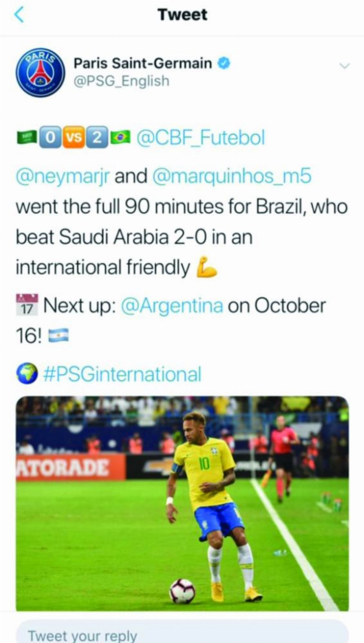364x643 pixels.
Task: Open the @marquinhos_m5 mention
Action: (232, 177)
